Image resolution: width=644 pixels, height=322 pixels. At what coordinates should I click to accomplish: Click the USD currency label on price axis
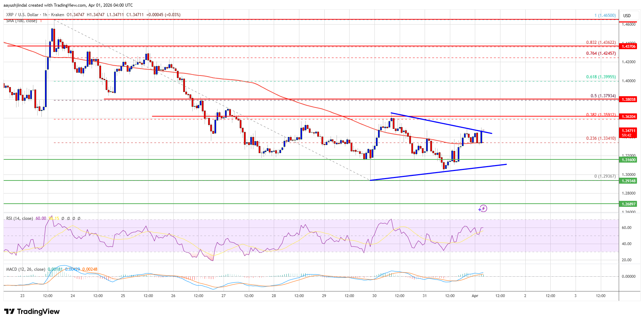coord(627,15)
